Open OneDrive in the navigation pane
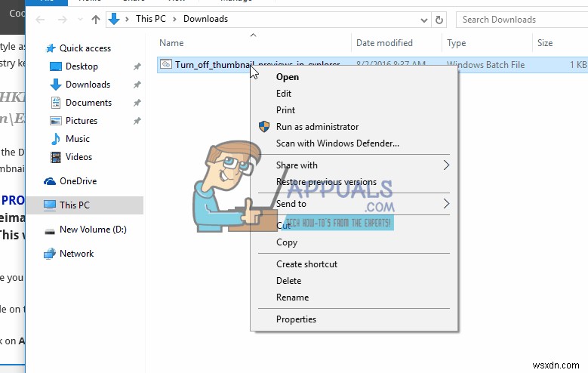 pyautogui.click(x=78, y=181)
